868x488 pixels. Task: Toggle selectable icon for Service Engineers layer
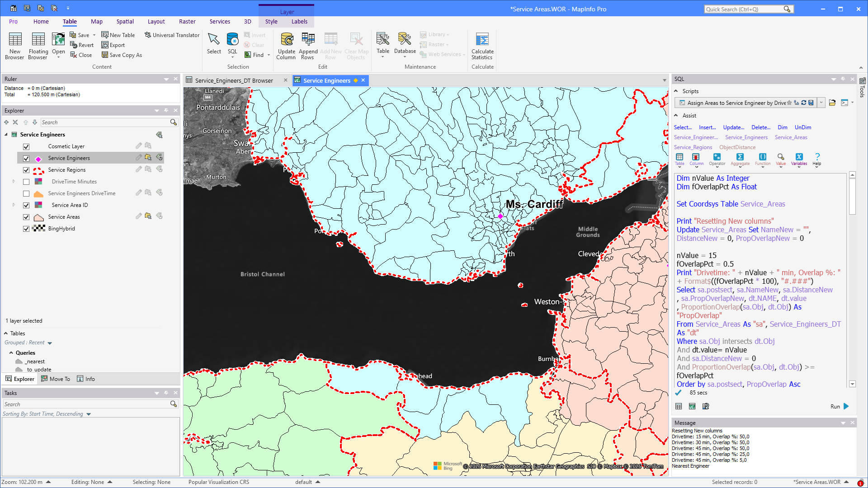pyautogui.click(x=148, y=158)
